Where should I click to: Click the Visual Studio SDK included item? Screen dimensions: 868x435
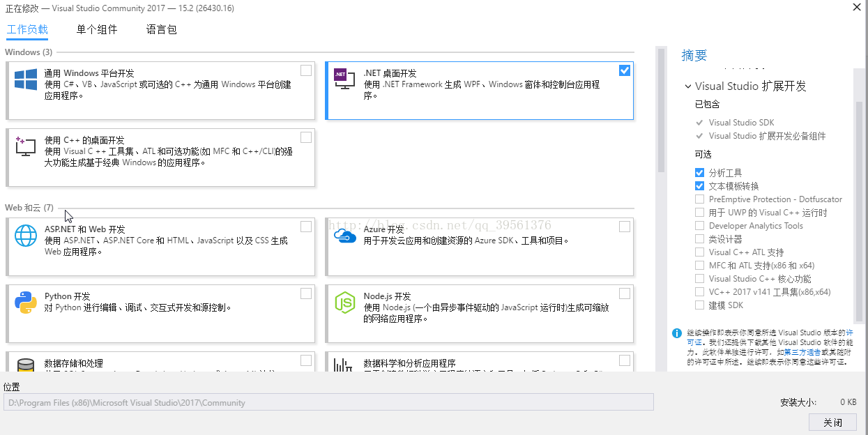point(742,123)
